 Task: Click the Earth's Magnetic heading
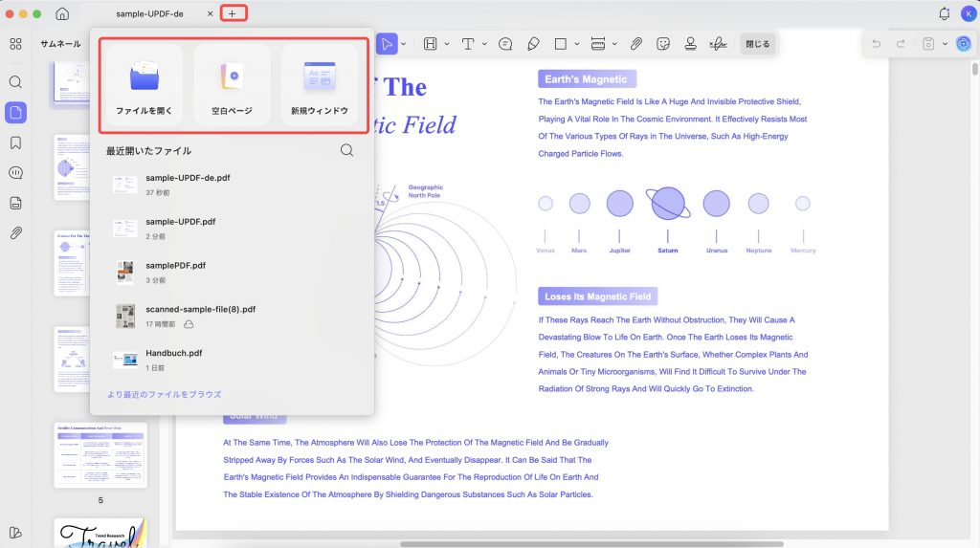pos(587,79)
